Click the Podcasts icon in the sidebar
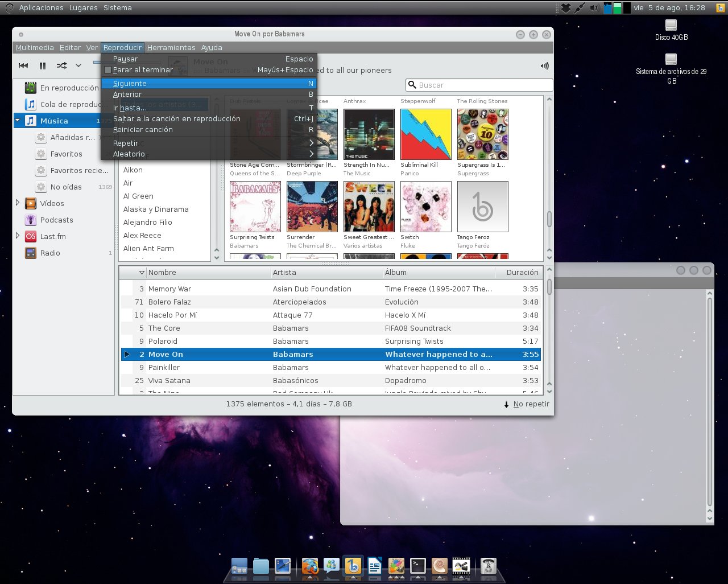 [x=31, y=220]
